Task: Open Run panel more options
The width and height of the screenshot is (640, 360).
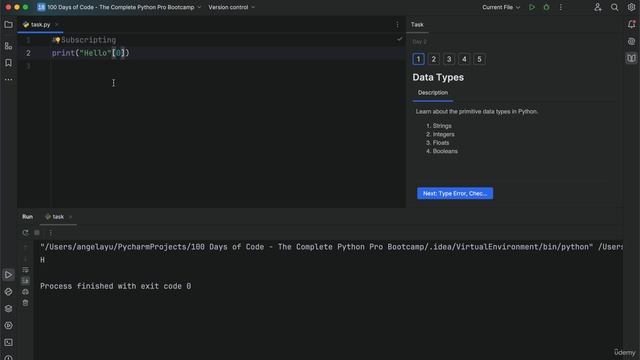Action: coord(51,233)
